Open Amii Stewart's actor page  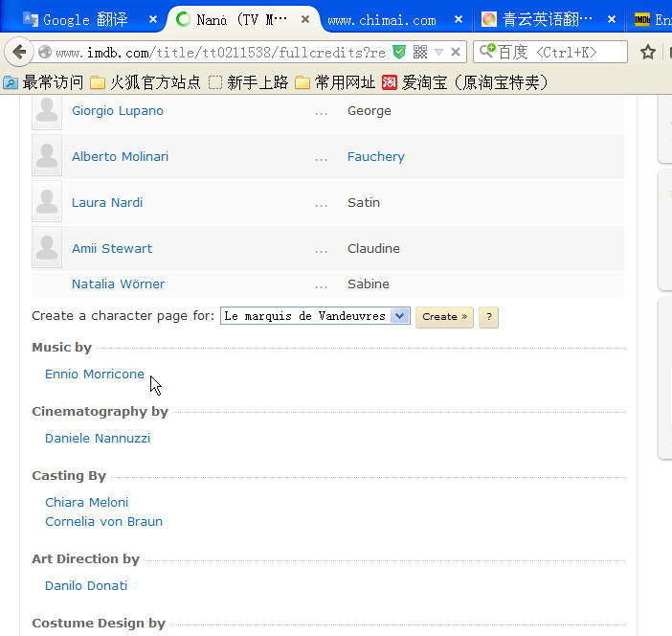112,248
